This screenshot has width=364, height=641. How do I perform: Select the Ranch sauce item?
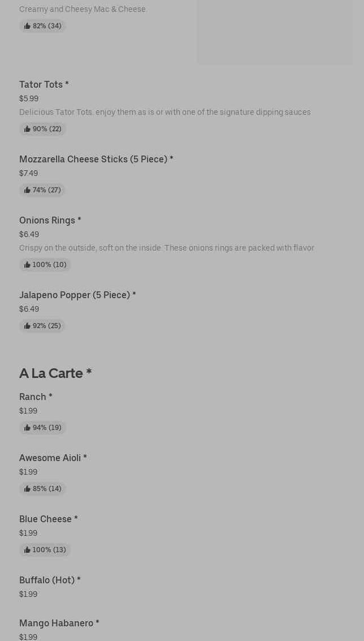36,397
